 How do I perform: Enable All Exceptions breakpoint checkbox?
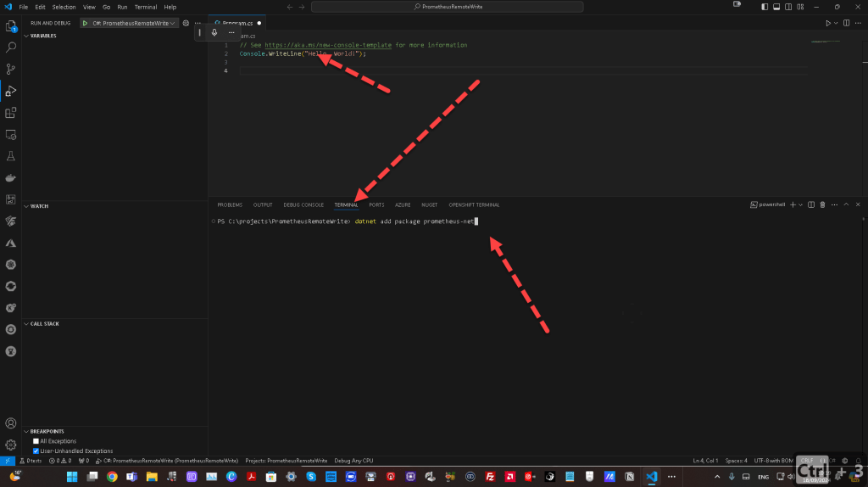(36, 441)
